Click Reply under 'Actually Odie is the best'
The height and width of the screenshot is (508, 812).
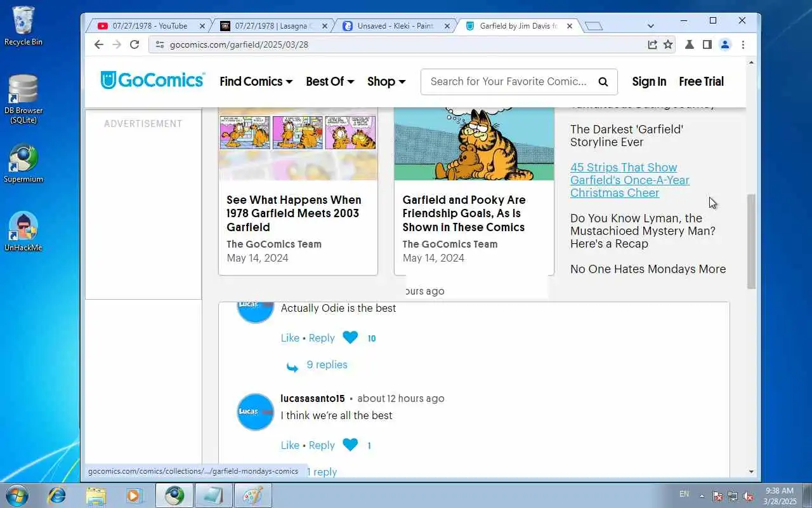click(x=322, y=338)
